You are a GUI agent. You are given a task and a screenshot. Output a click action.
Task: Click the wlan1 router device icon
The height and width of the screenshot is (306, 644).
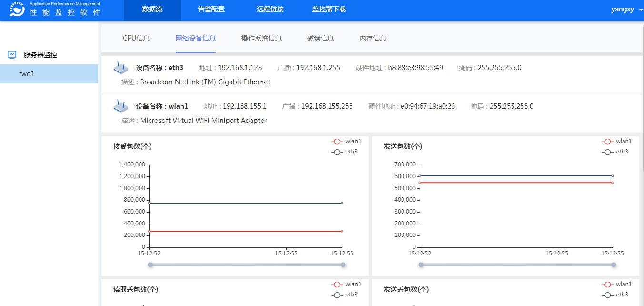121,106
